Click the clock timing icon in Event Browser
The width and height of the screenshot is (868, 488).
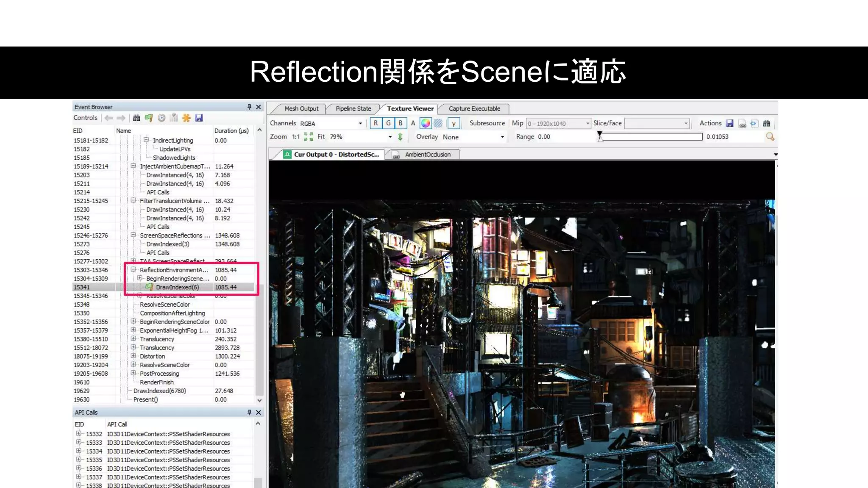pos(161,118)
